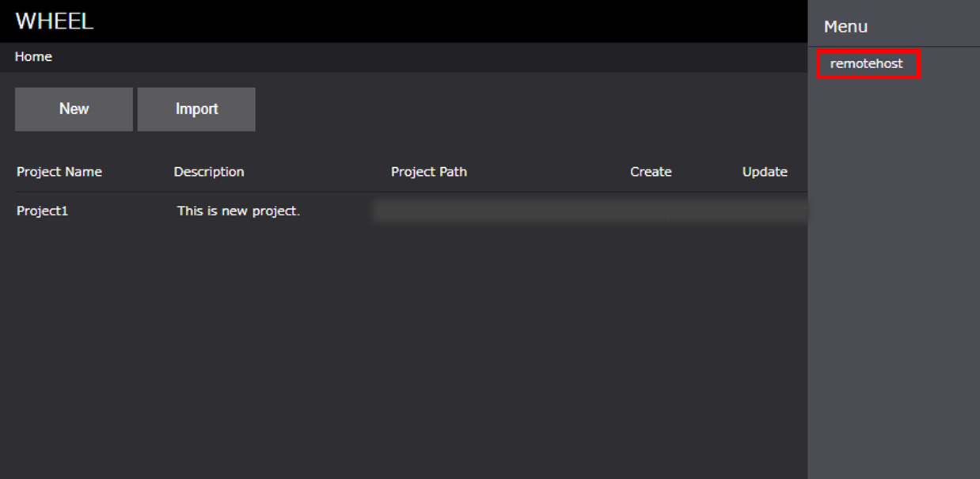Select the 'This is new project.' description

(238, 211)
